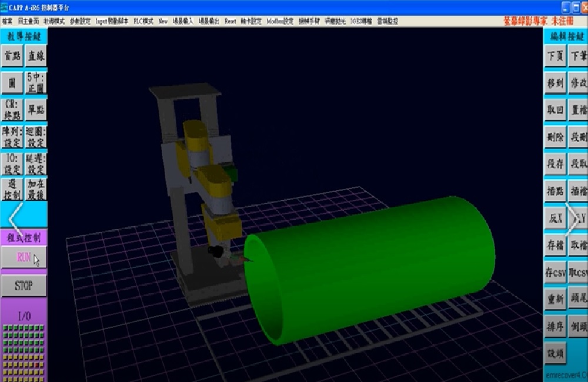Click the 取回 button

555,110
